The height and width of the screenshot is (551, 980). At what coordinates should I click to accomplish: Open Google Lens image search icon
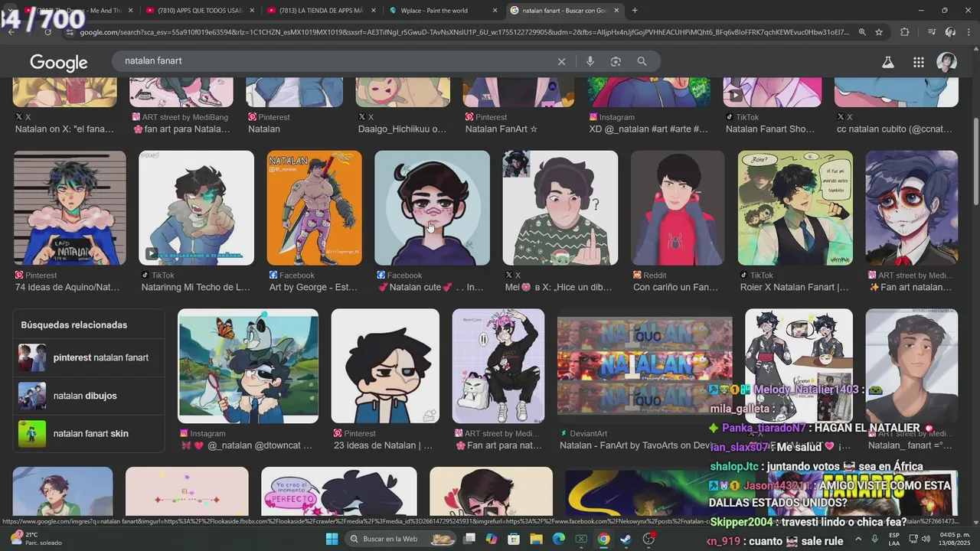616,61
